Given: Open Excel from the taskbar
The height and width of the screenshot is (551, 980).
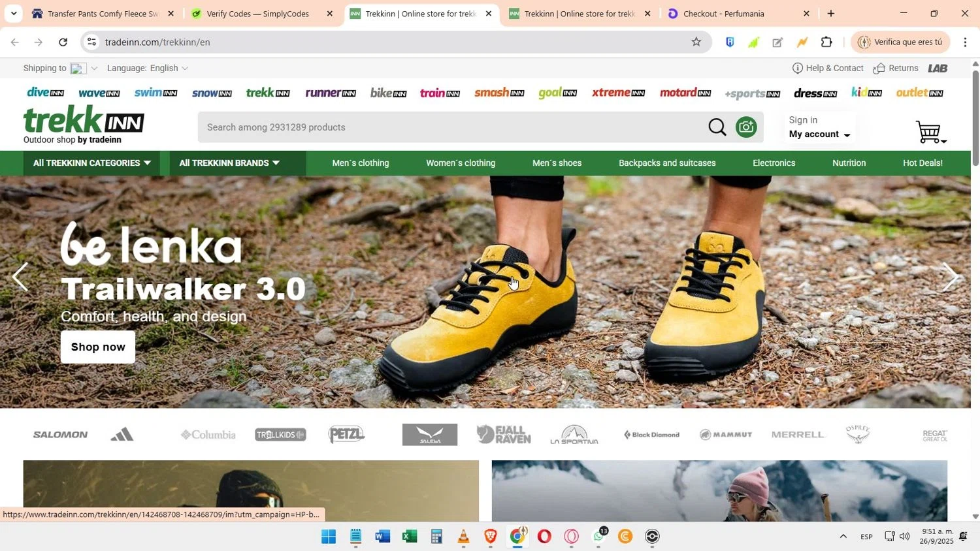Looking at the screenshot, I should tap(410, 537).
